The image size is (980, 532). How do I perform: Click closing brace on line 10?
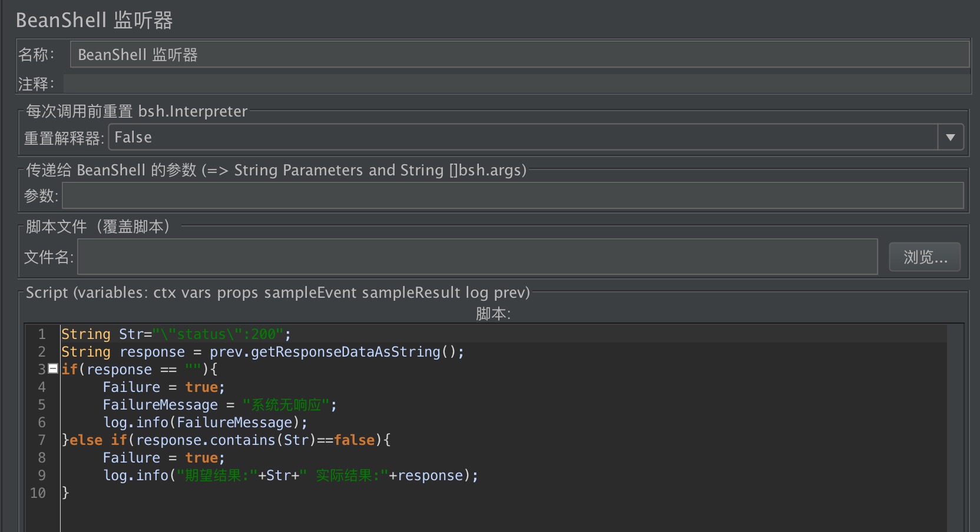(65, 493)
